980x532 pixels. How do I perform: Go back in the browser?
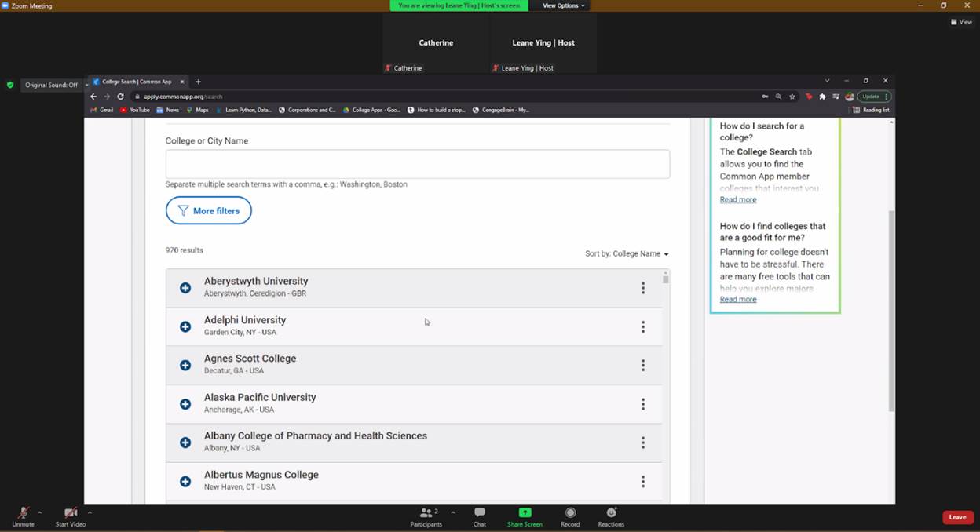coord(93,97)
